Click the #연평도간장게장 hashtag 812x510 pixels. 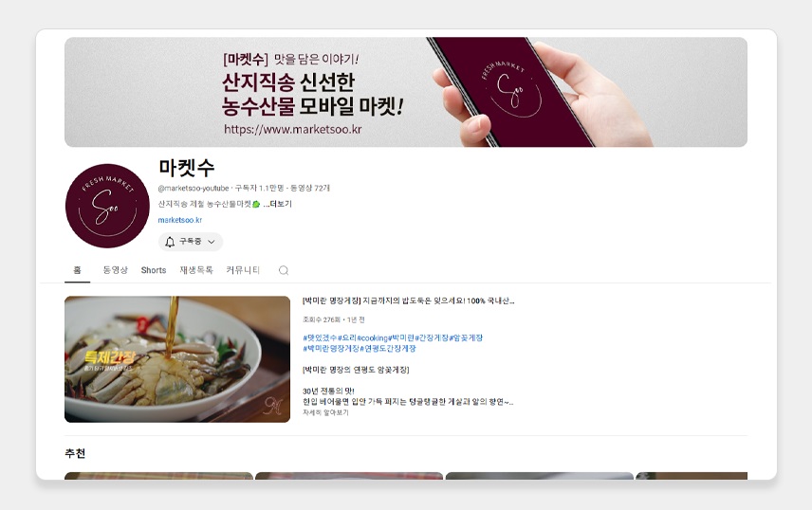click(x=388, y=349)
